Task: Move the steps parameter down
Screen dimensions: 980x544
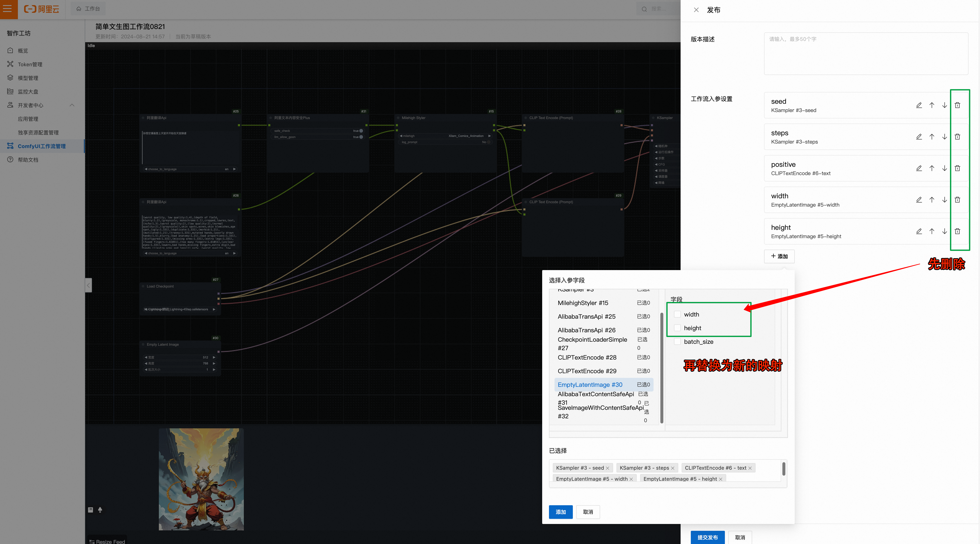Action: [945, 137]
